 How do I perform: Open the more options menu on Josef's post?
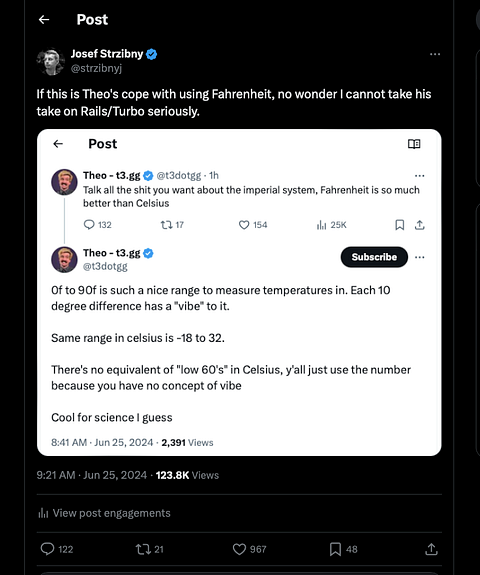click(435, 54)
